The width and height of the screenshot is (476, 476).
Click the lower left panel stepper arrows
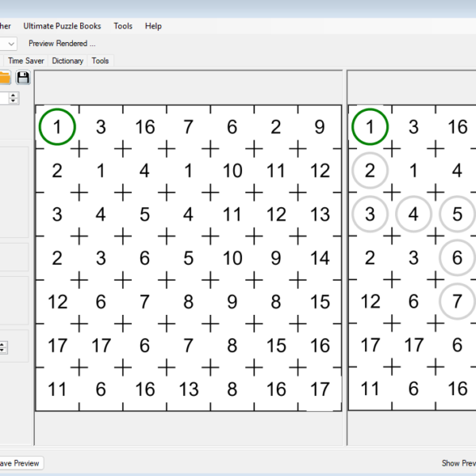coord(3,347)
